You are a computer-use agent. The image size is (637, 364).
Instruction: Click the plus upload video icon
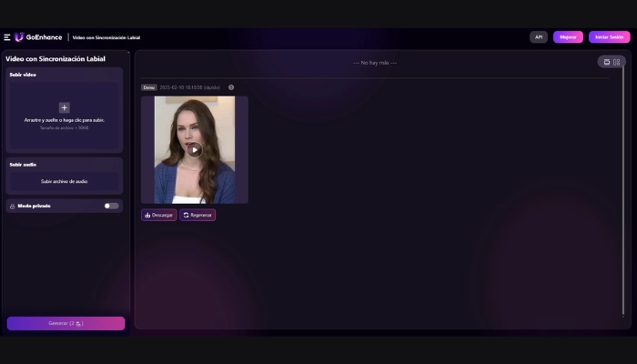click(65, 107)
